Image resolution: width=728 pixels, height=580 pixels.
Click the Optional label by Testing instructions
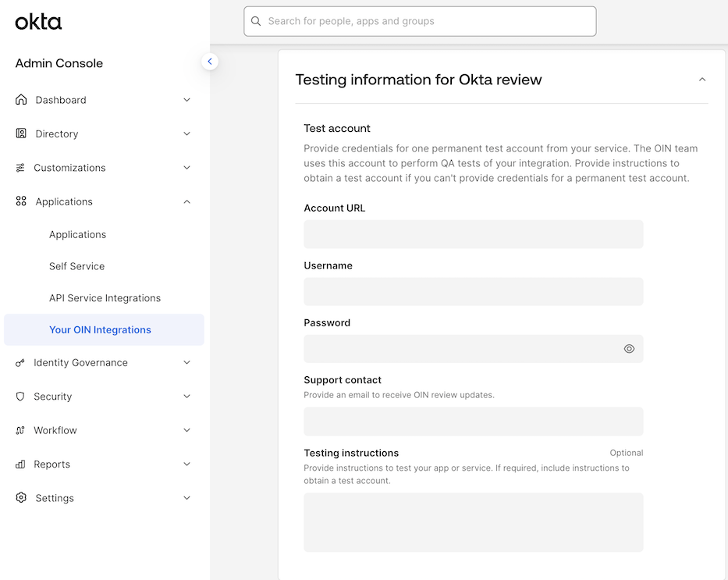627,453
